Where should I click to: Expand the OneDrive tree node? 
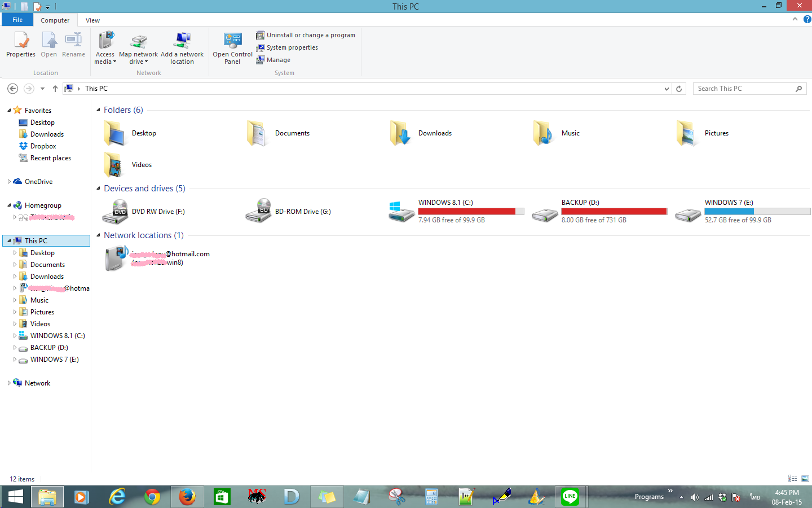(x=9, y=182)
